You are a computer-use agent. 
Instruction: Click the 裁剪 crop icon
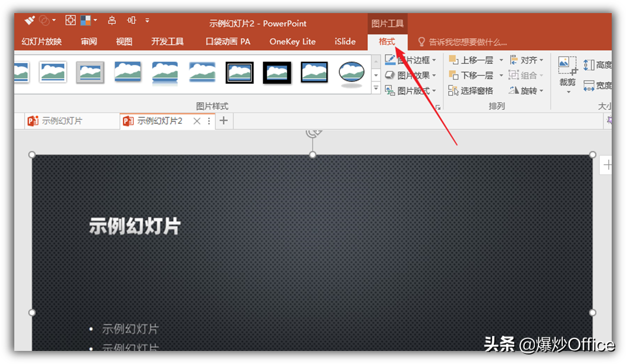pyautogui.click(x=567, y=65)
